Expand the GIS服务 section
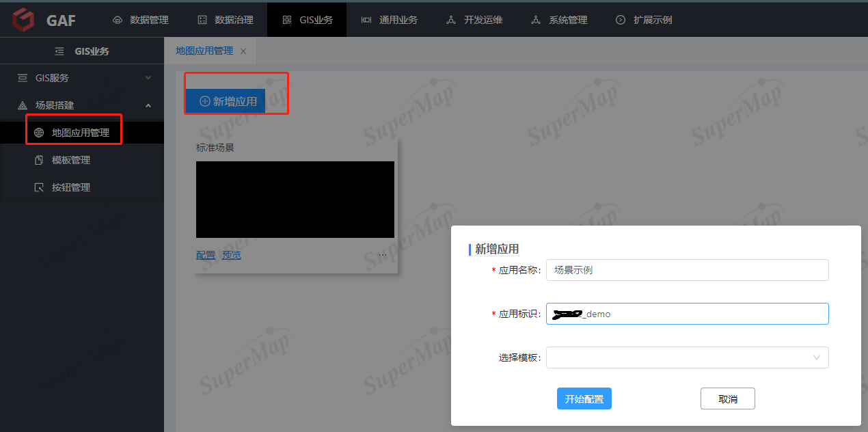The width and height of the screenshot is (868, 432). [148, 77]
